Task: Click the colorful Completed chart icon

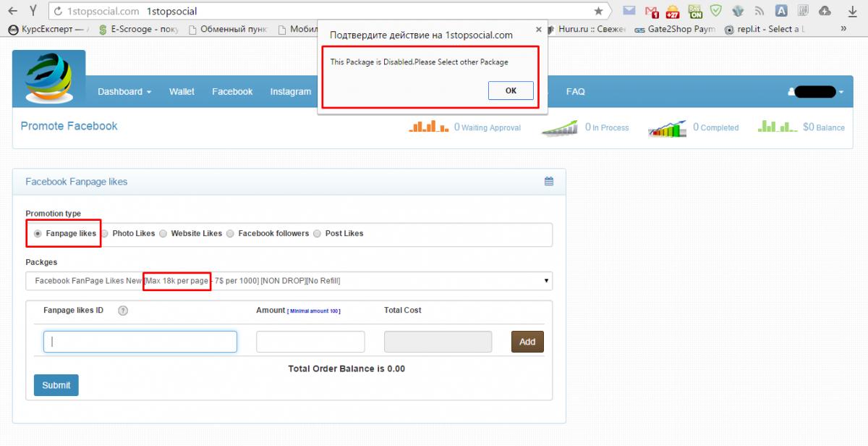Action: (668, 127)
